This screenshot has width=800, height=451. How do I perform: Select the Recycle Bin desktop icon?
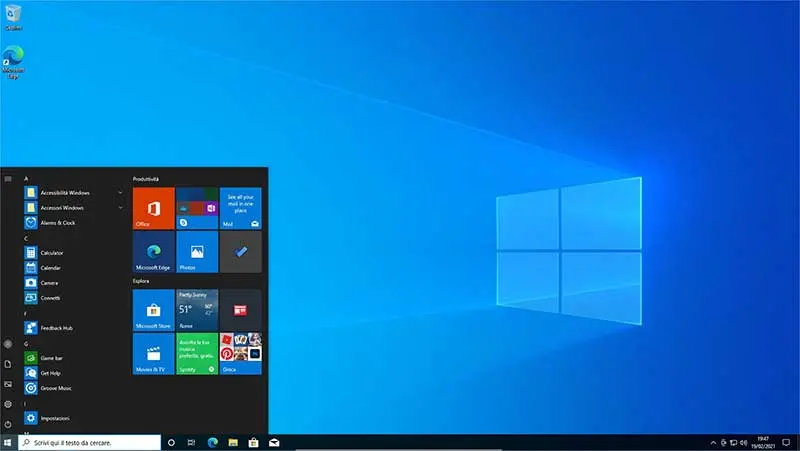(x=13, y=17)
